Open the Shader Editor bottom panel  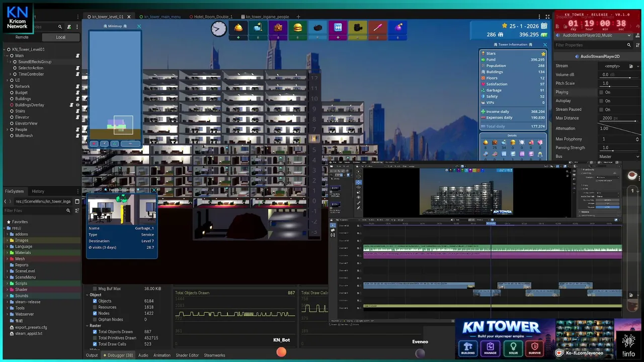pyautogui.click(x=187, y=355)
